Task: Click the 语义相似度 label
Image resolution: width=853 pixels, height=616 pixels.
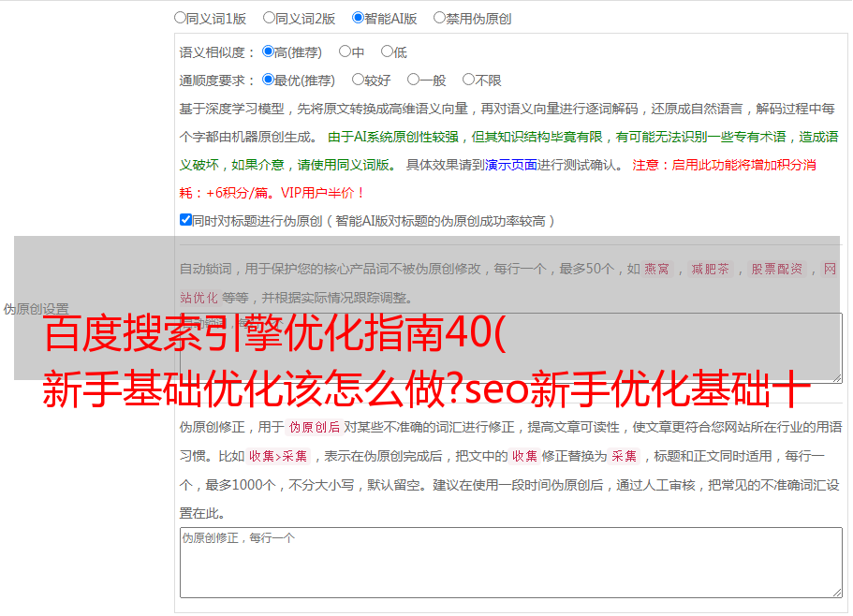Action: (216, 52)
